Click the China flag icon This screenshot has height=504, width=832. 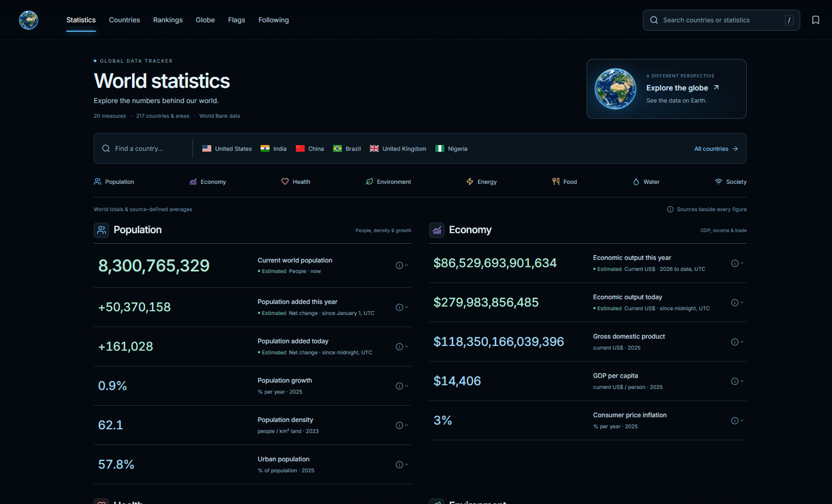[x=300, y=149]
